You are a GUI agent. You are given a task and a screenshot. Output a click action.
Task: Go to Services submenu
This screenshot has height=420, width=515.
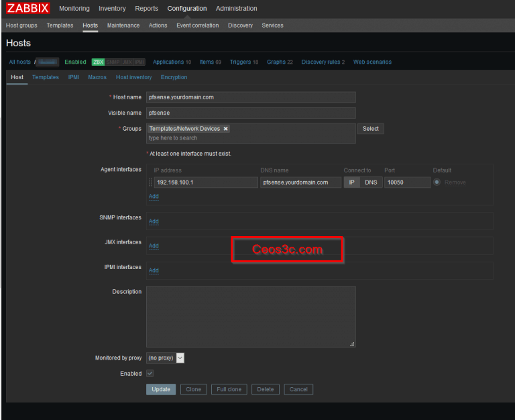click(273, 25)
